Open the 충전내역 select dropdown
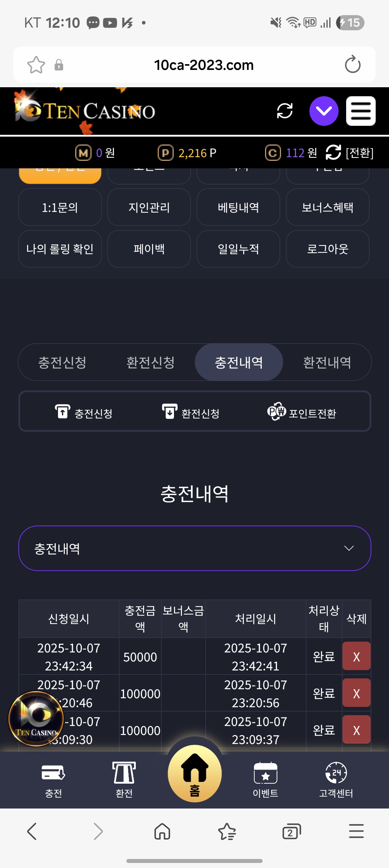The width and height of the screenshot is (389, 868). pos(194,548)
